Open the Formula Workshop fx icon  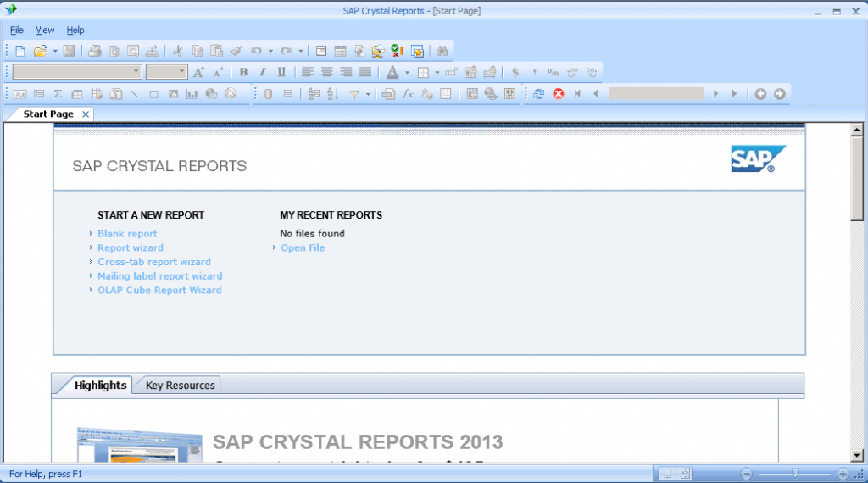(x=408, y=94)
